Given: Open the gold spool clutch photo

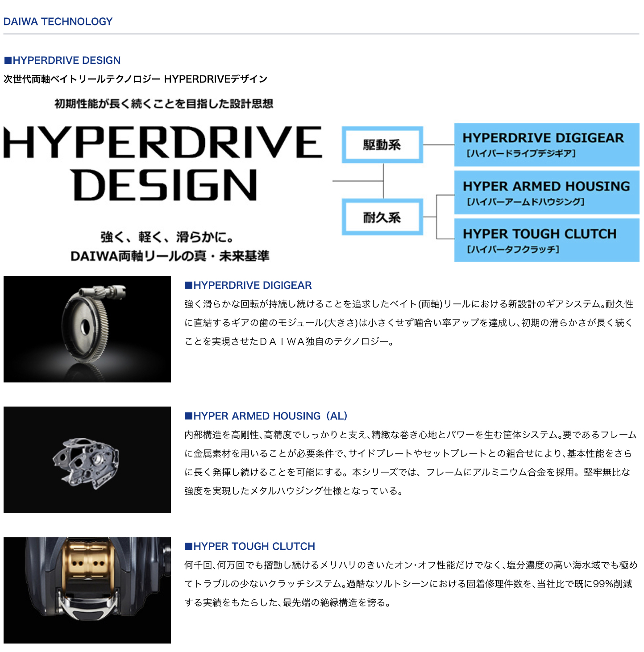Looking at the screenshot, I should click(87, 590).
